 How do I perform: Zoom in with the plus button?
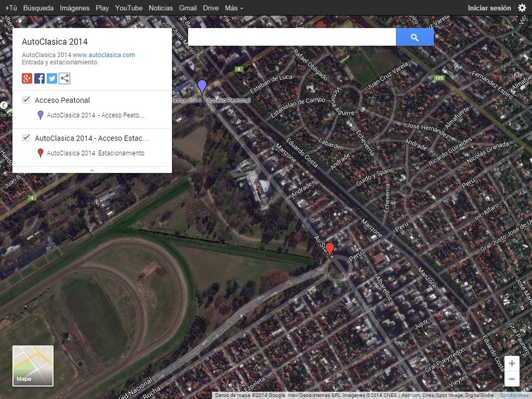tap(512, 364)
